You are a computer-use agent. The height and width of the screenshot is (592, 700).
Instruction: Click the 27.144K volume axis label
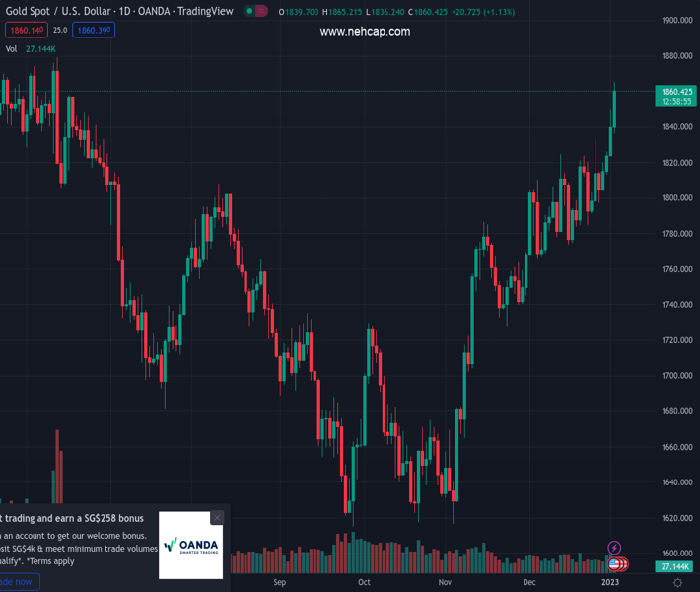tap(675, 567)
